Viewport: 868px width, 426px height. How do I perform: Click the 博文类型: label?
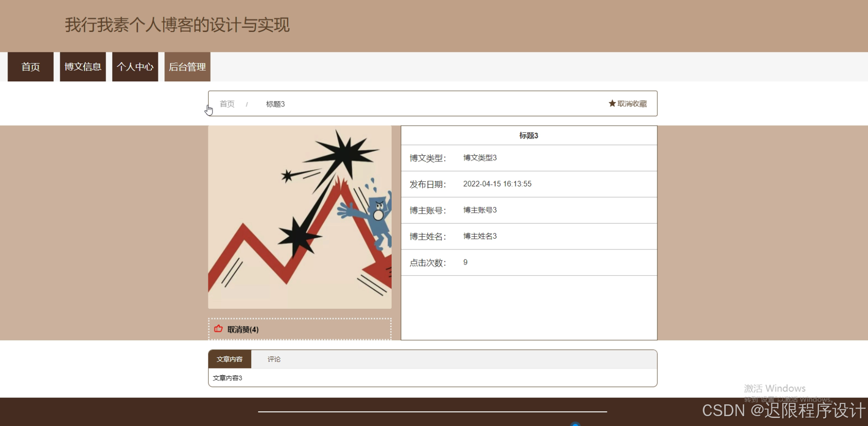(427, 158)
